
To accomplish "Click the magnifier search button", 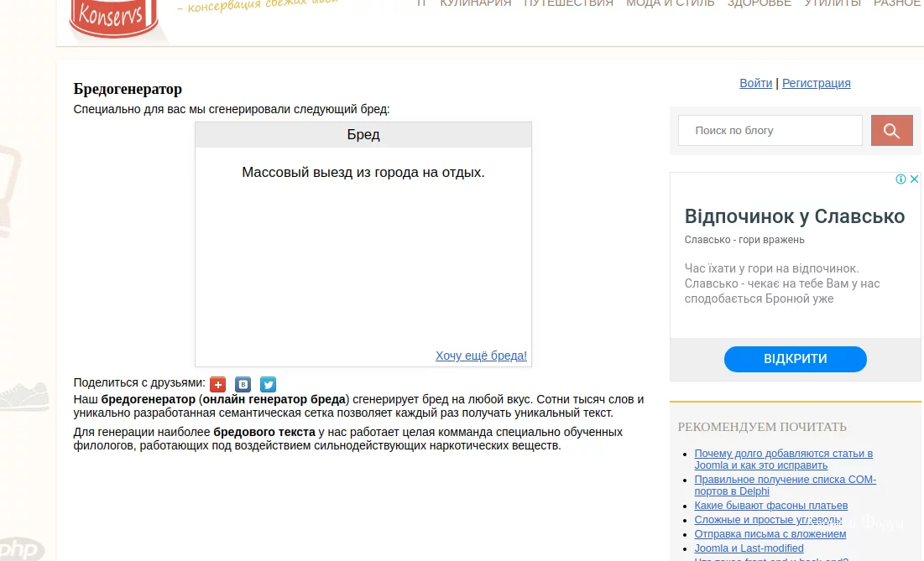I will coord(891,131).
